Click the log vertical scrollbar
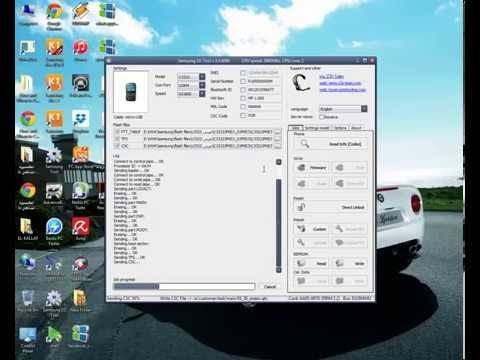480x360 pixels. [x=279, y=222]
